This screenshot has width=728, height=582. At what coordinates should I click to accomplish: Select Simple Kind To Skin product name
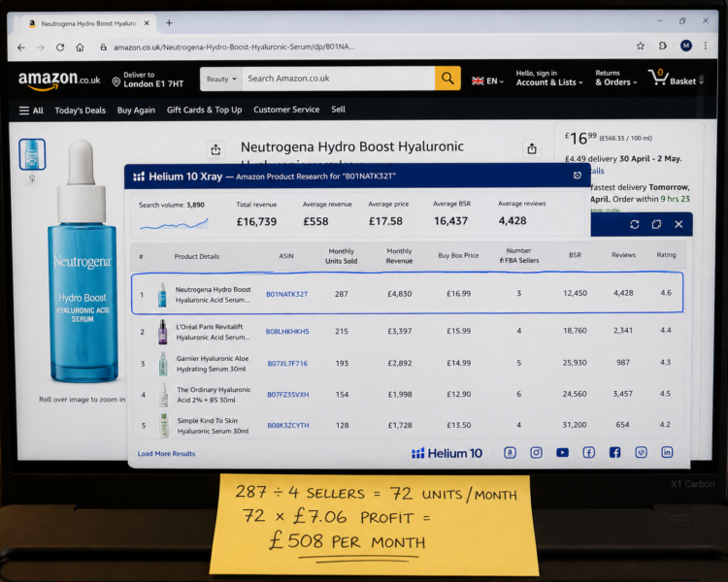213,426
